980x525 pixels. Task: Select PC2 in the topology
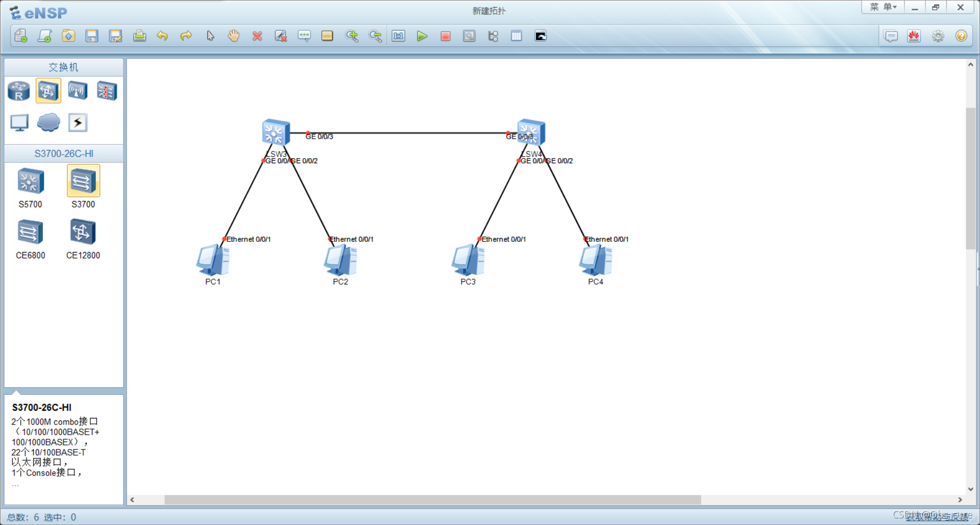(x=340, y=260)
